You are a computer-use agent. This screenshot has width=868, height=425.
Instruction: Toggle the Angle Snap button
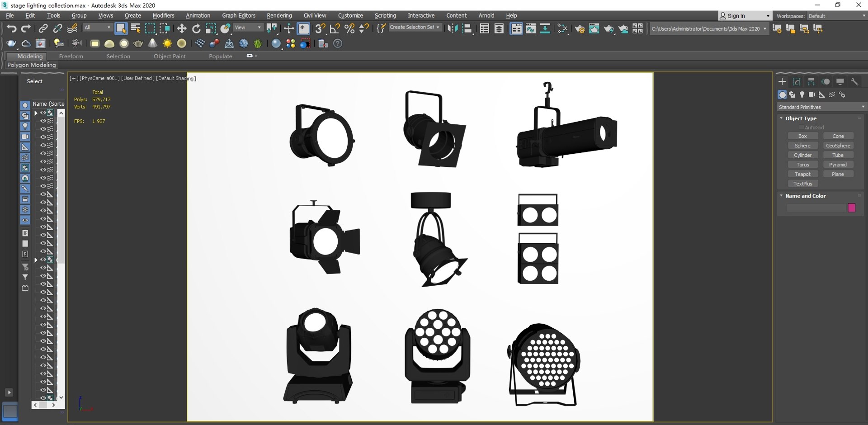pyautogui.click(x=335, y=28)
